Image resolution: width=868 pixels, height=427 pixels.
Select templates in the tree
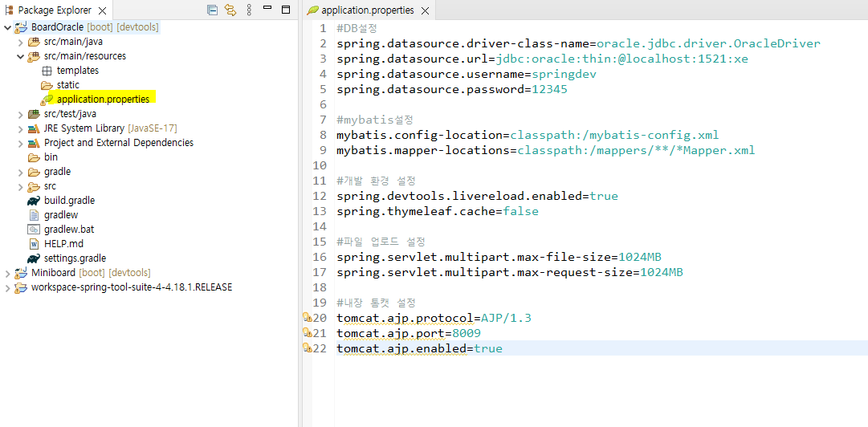click(x=78, y=71)
